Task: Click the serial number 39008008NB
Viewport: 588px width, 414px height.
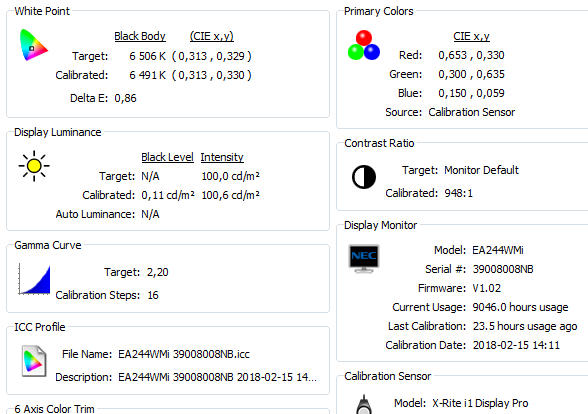Action: (x=503, y=269)
